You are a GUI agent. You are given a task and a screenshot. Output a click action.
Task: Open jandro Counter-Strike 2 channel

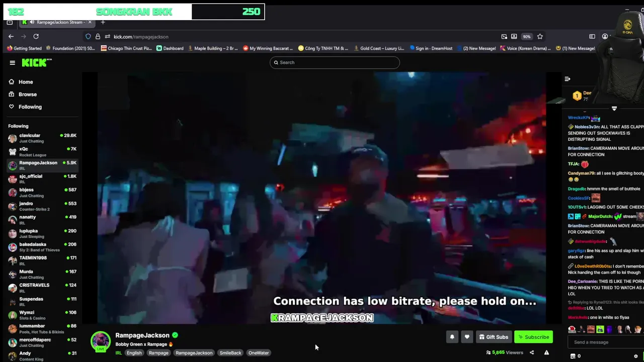pyautogui.click(x=42, y=206)
